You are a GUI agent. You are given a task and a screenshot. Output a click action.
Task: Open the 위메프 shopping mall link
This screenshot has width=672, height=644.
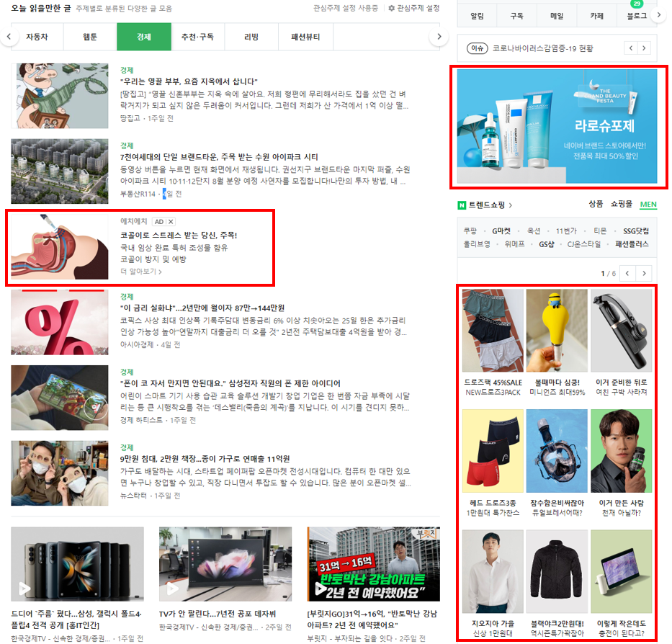pyautogui.click(x=515, y=244)
